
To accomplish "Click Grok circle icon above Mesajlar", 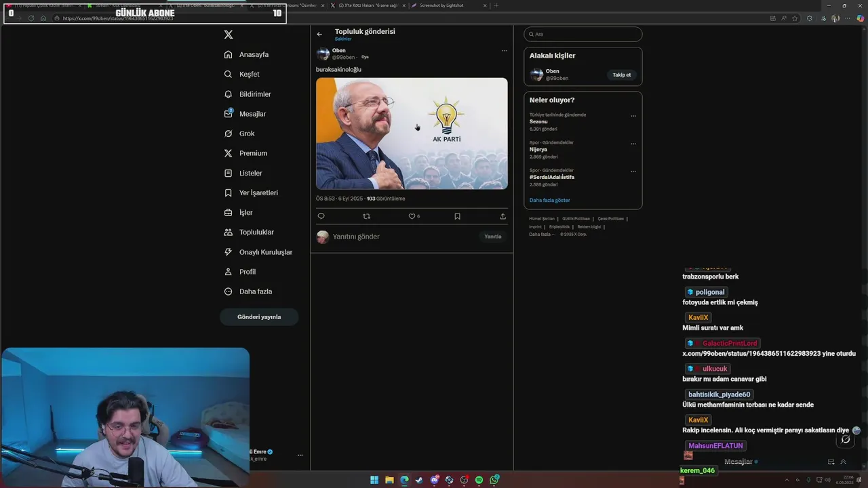I will (846, 439).
